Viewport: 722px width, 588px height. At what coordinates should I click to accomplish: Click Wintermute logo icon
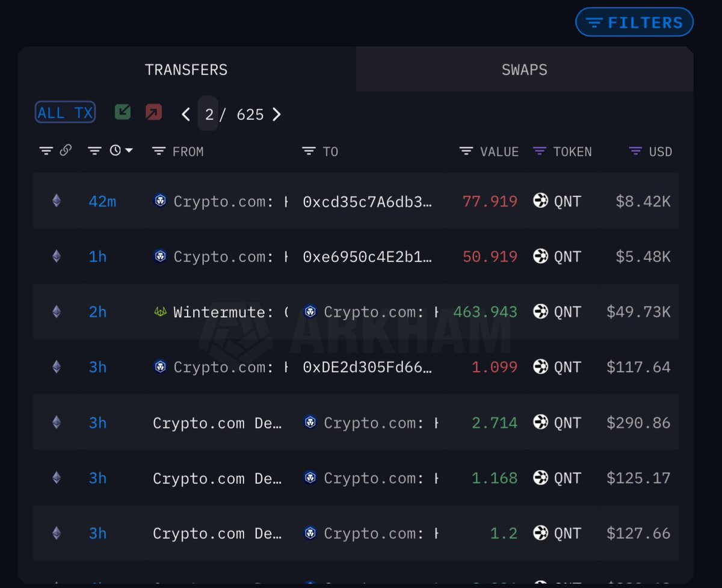point(160,312)
